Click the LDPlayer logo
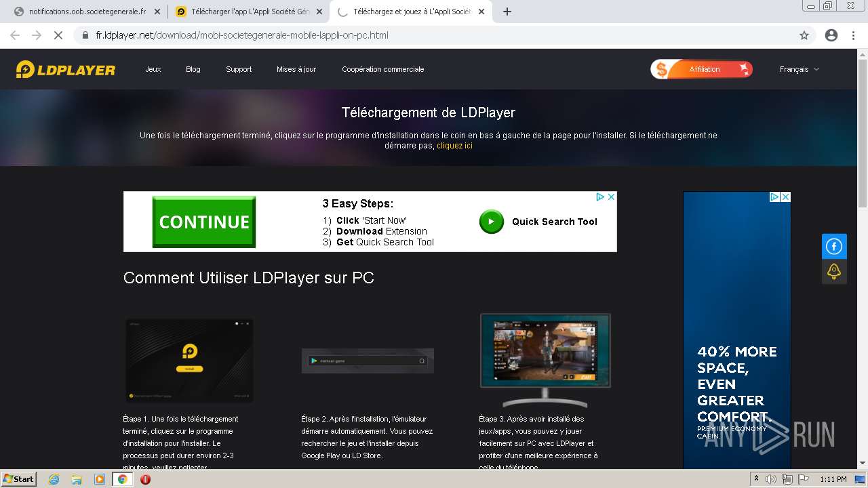This screenshot has height=488, width=868. 66,69
